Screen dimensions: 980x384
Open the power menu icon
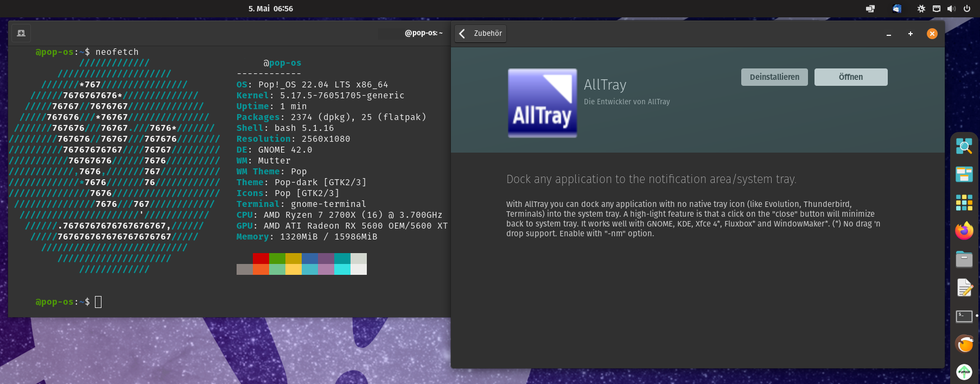coord(967,9)
